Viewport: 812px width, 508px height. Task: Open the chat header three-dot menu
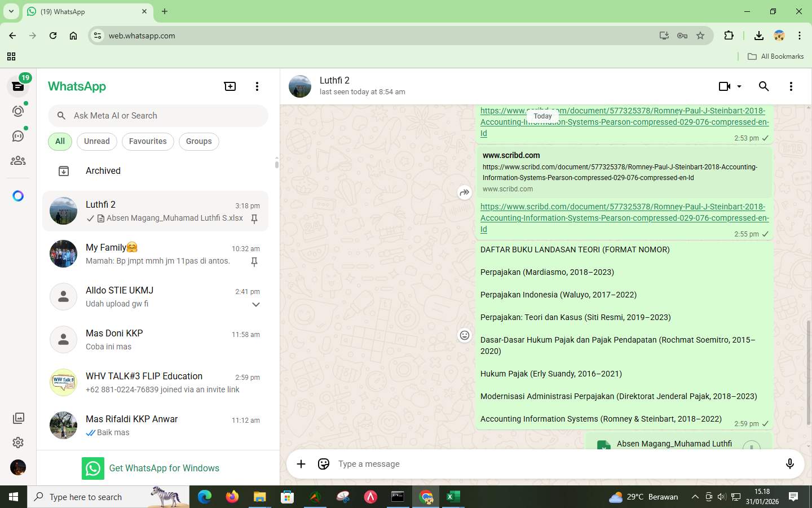pos(791,86)
